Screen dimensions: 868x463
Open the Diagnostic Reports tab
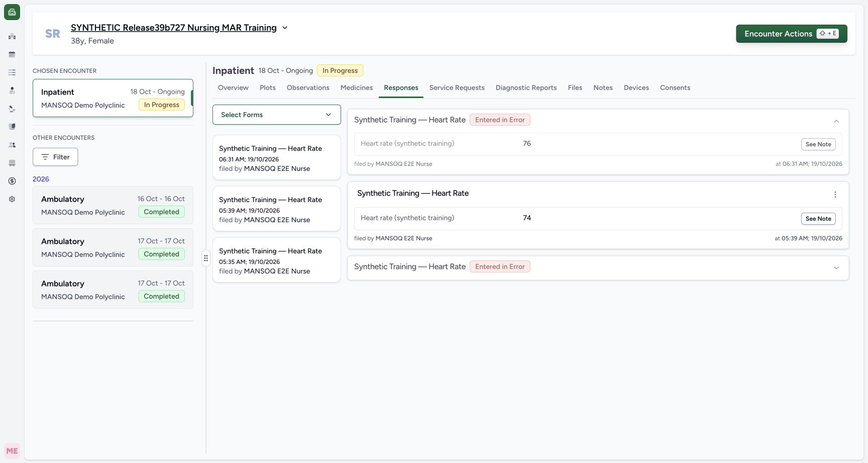pyautogui.click(x=526, y=87)
